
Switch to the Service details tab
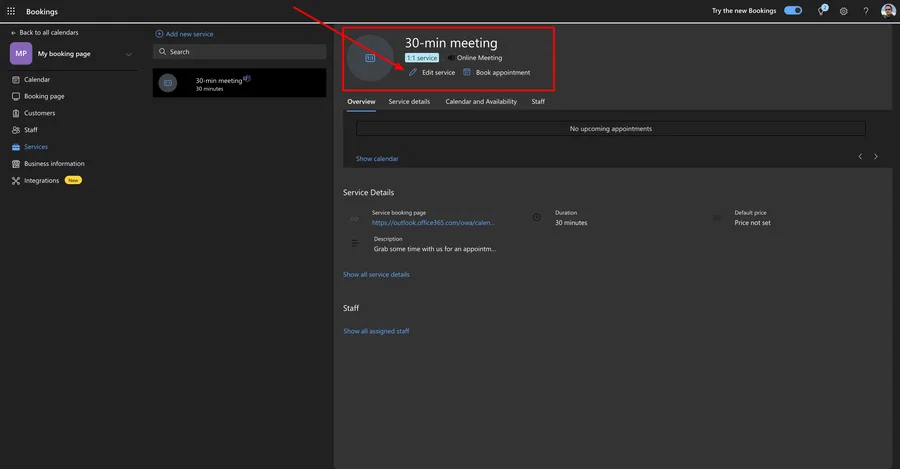click(409, 102)
